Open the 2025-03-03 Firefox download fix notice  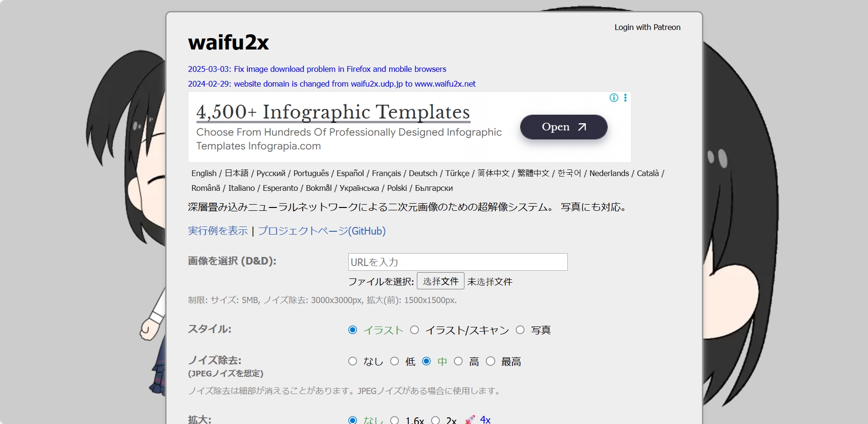coord(317,69)
